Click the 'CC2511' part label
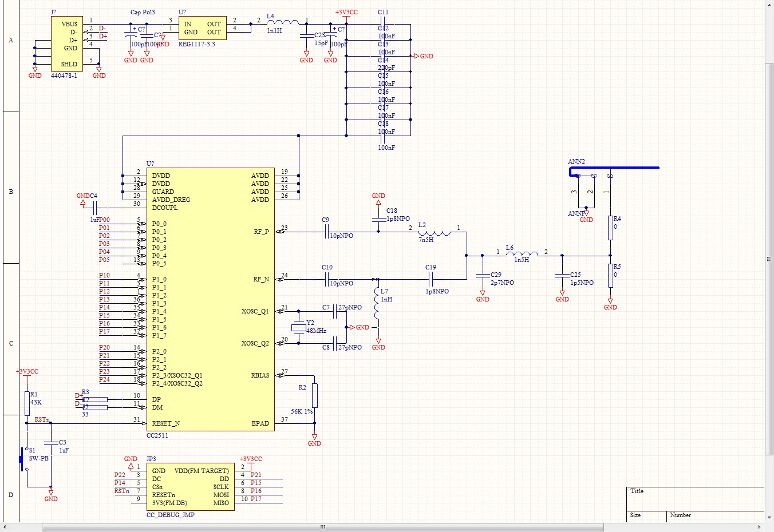This screenshot has width=774, height=532. click(157, 435)
